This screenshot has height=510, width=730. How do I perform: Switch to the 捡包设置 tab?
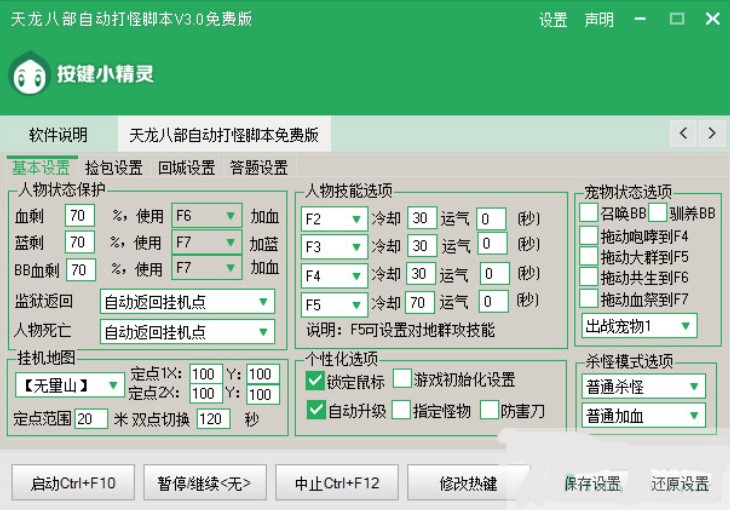114,168
